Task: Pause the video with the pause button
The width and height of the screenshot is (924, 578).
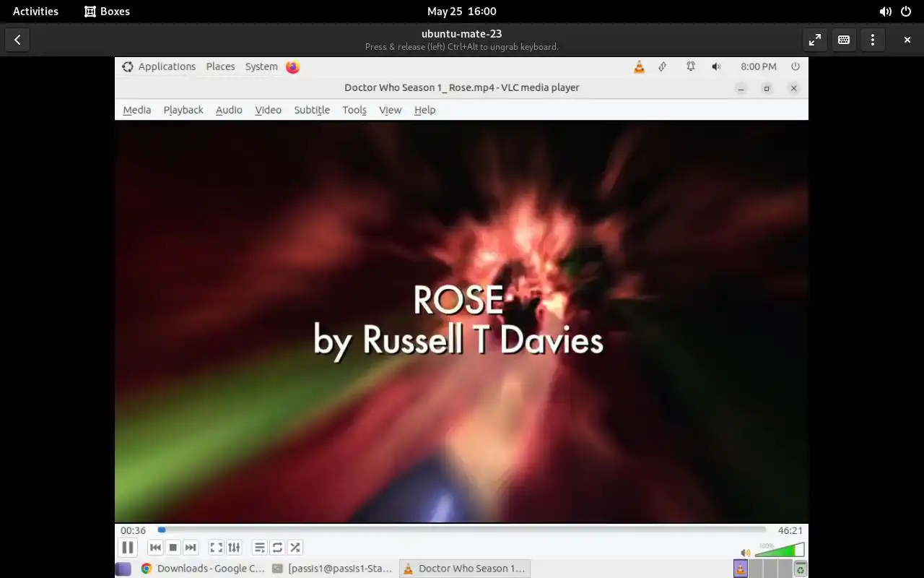Action: pyautogui.click(x=127, y=548)
